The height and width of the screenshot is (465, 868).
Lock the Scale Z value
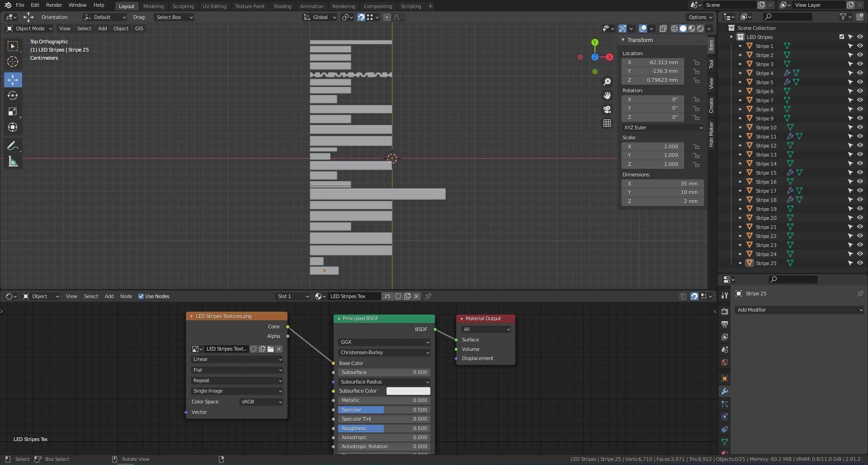click(696, 164)
